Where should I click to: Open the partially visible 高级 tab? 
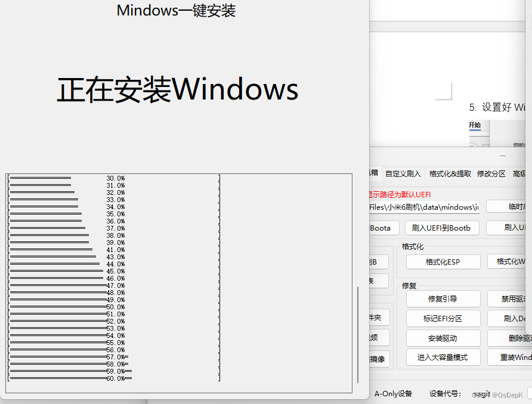(519, 174)
